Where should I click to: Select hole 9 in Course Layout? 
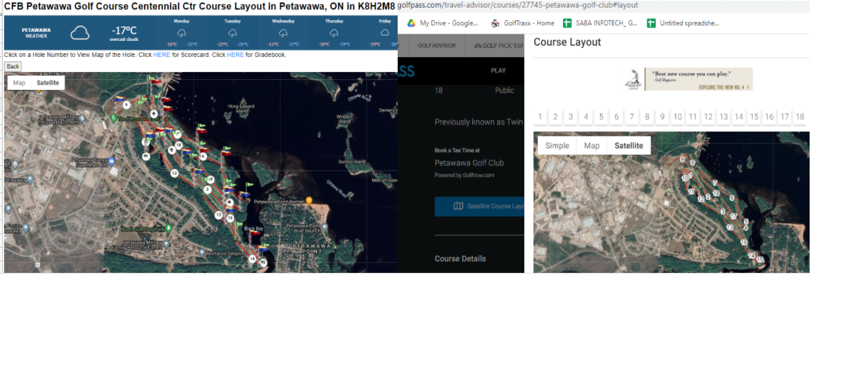point(662,117)
